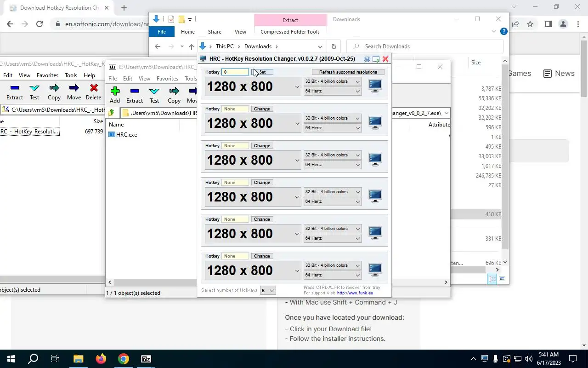
Task: Open fourth slot's 64 Hertz dropdown
Action: [333, 201]
